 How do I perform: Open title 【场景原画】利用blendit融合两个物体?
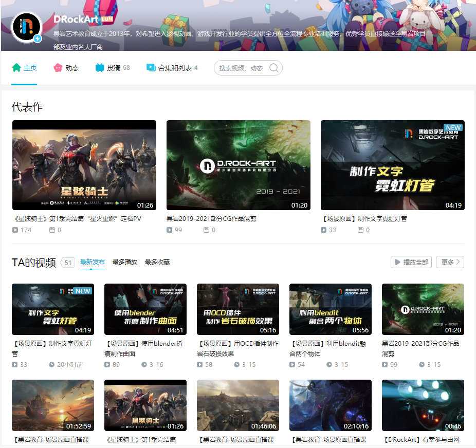tap(327, 348)
